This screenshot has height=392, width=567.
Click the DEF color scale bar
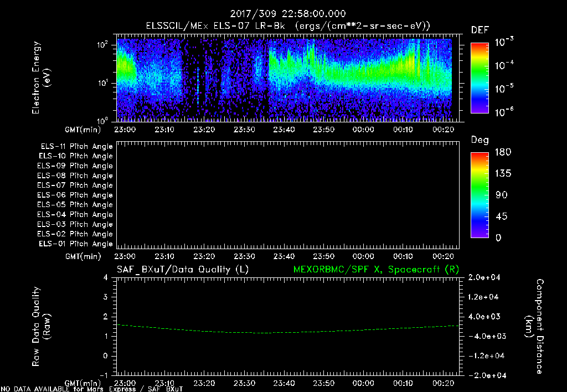pyautogui.click(x=480, y=78)
